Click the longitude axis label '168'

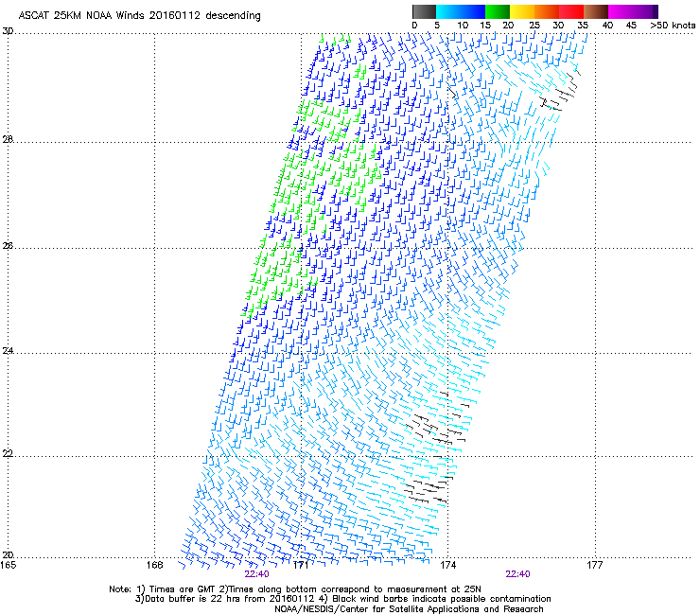pos(154,565)
